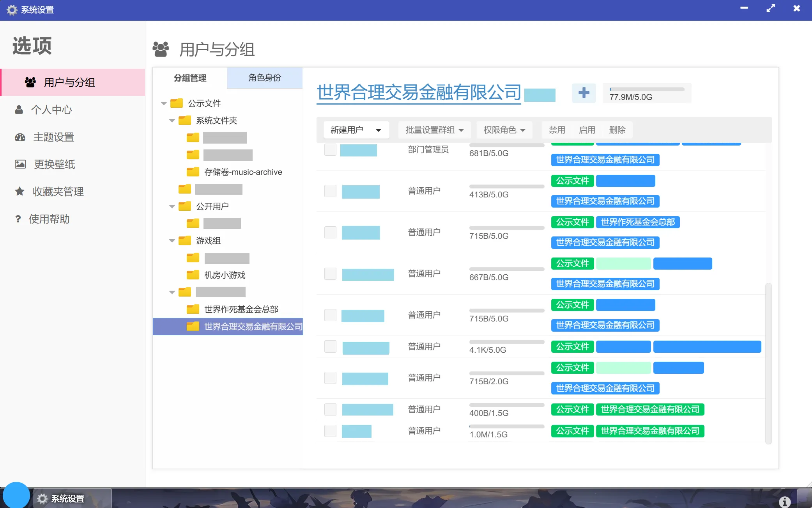Tick checkbox for the 667B/5.0G user row
812x508 pixels.
(330, 274)
